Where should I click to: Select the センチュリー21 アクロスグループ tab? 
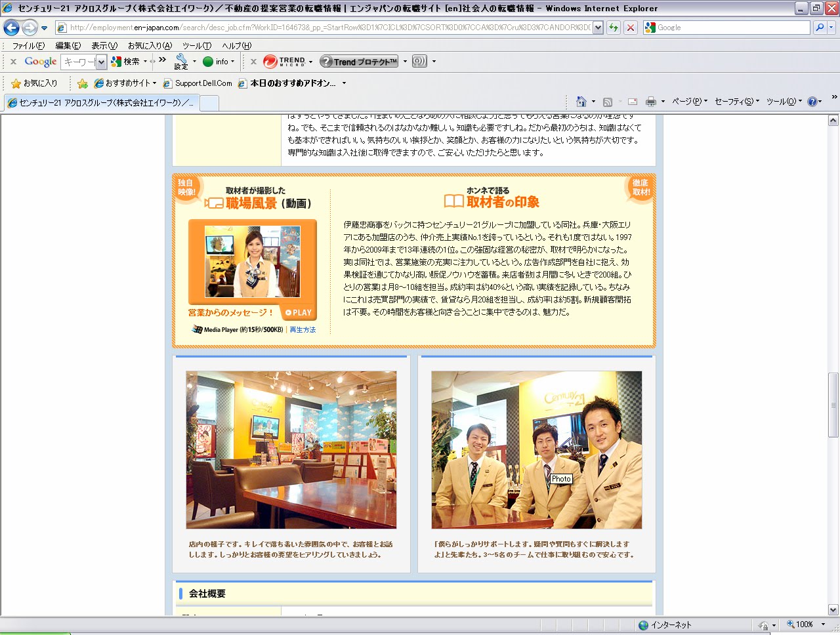(101, 103)
